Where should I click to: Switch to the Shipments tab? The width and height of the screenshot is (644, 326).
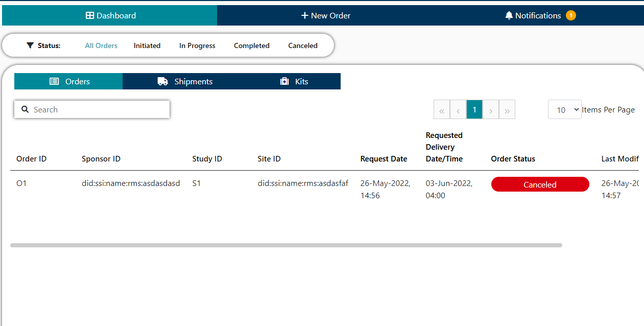pos(184,81)
